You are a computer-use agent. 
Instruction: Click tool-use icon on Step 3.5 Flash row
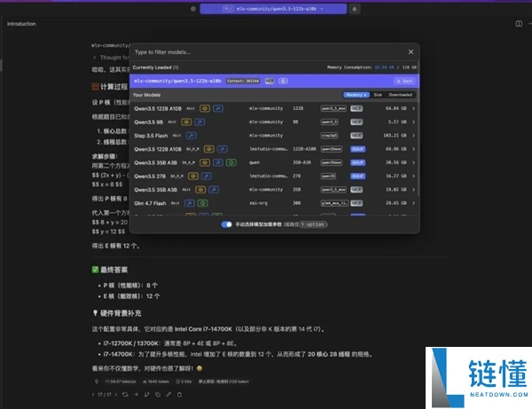tap(191, 136)
